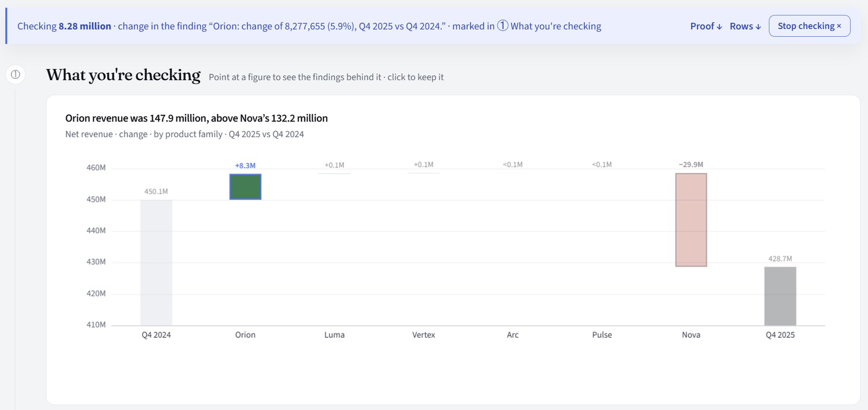Click the <0.1M label above Arc

[x=513, y=164]
